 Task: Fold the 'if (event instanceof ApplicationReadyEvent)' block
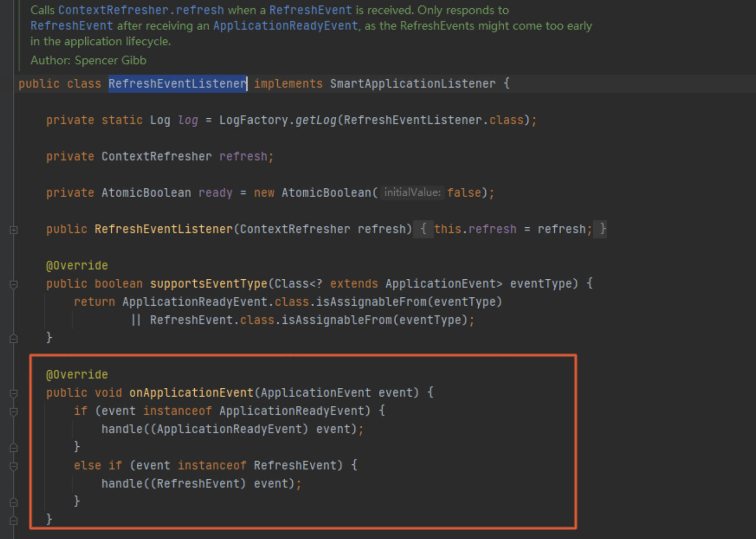[14, 412]
